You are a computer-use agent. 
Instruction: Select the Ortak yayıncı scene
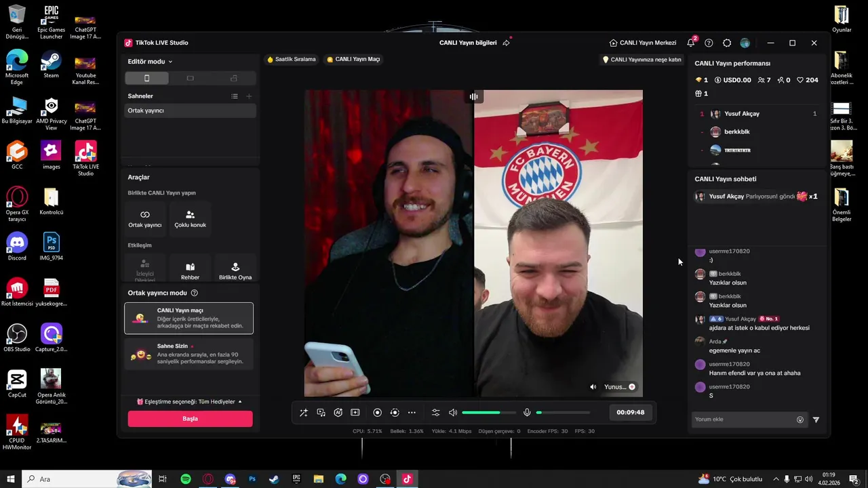(190, 110)
